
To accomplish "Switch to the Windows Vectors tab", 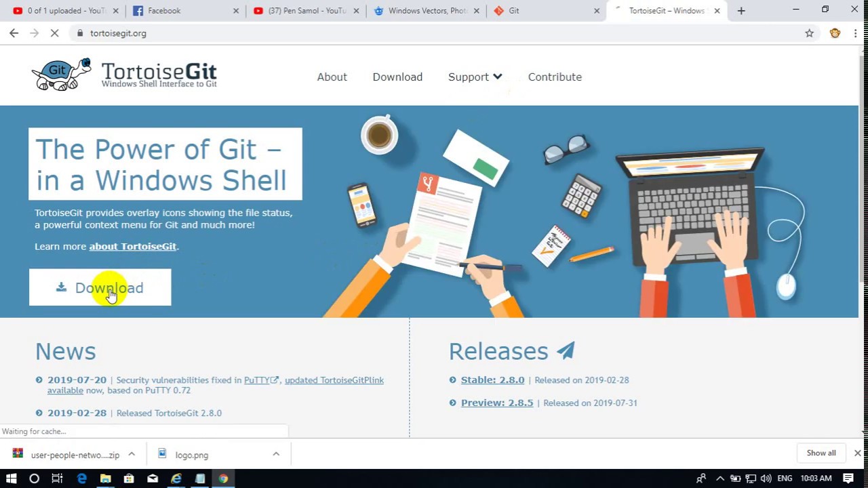I will tap(427, 11).
